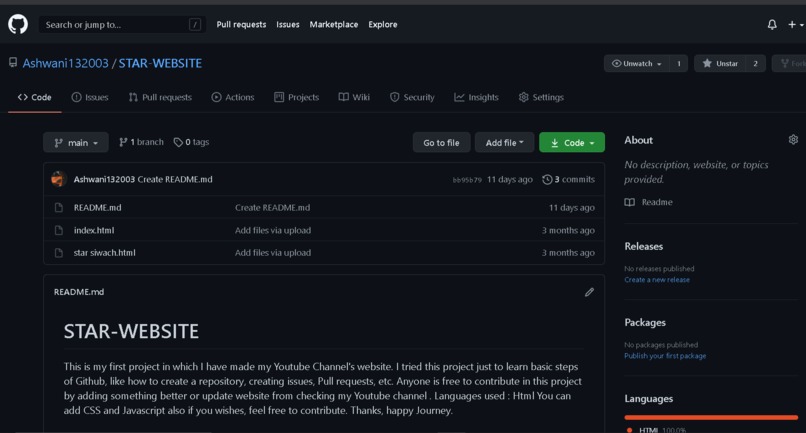Focus the Search or jump to field
Screen dimensions: 806x433
(x=122, y=24)
